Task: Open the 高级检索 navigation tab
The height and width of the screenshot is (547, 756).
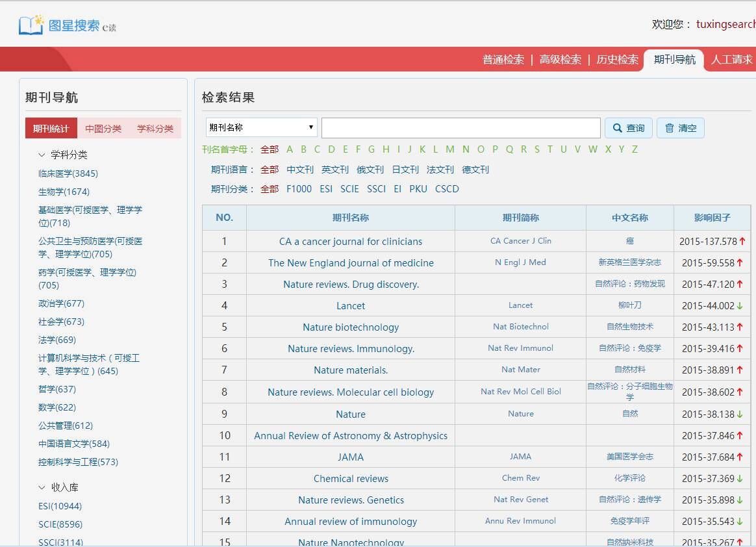Action: [560, 60]
